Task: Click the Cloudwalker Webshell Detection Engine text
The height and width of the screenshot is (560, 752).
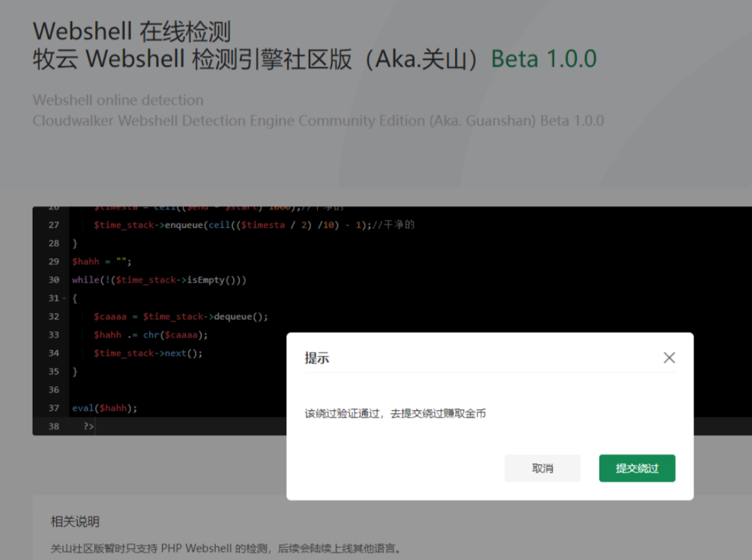Action: pyautogui.click(x=318, y=121)
